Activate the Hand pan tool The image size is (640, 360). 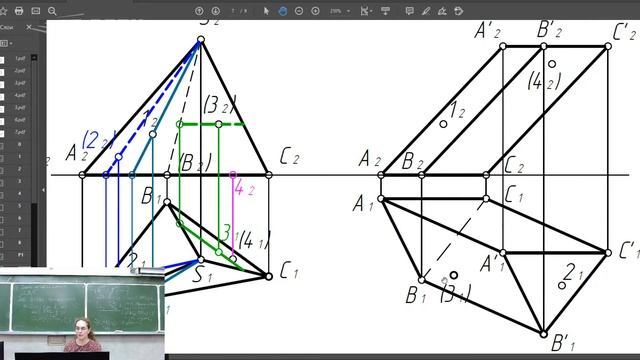coord(282,11)
